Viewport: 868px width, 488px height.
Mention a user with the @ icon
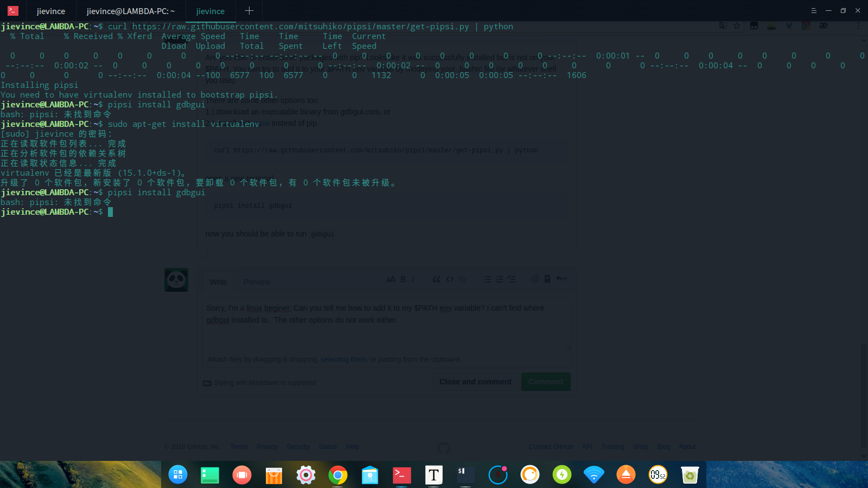coord(535,279)
